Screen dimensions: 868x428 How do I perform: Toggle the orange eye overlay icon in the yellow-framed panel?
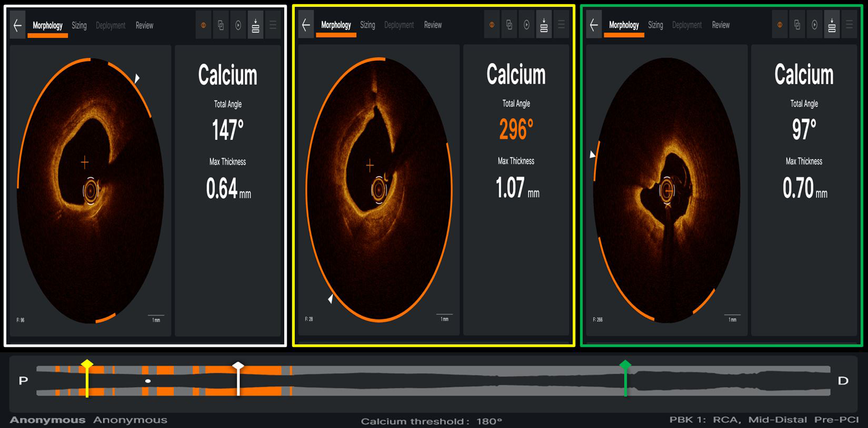click(492, 25)
